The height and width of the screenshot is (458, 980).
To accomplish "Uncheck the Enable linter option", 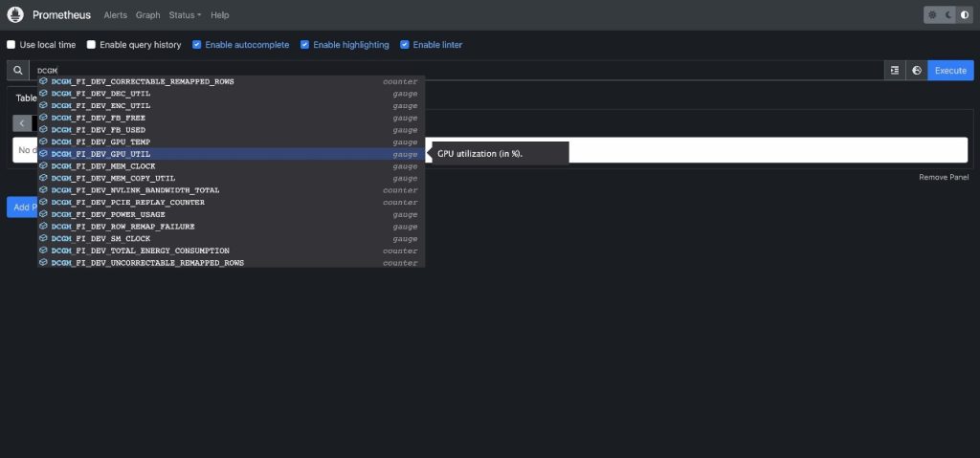I will [405, 45].
